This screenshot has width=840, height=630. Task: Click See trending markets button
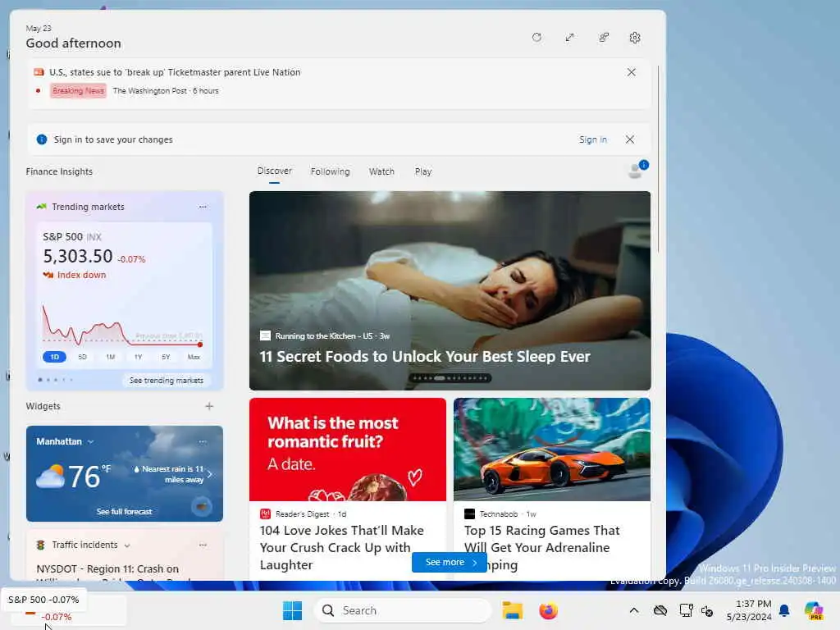point(166,381)
